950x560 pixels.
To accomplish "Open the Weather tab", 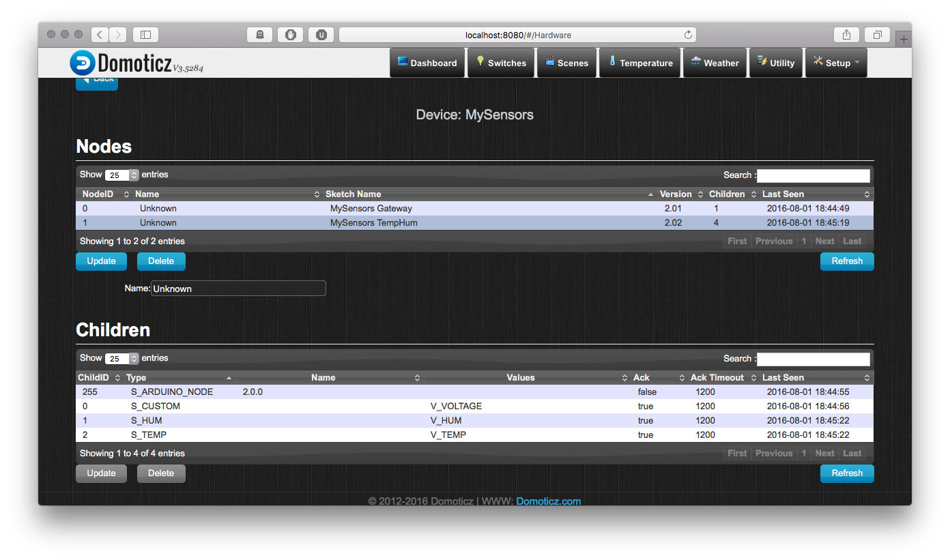I will 715,63.
